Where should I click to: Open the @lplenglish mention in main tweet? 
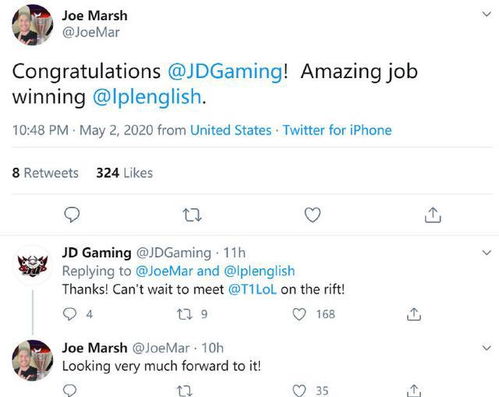pos(147,97)
